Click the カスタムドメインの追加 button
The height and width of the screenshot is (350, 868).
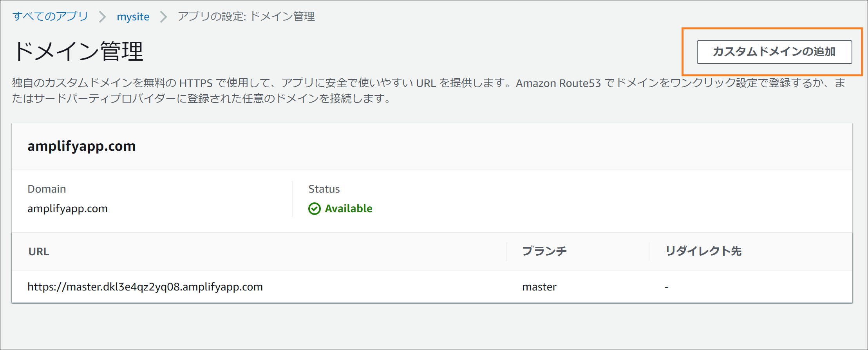(x=774, y=52)
